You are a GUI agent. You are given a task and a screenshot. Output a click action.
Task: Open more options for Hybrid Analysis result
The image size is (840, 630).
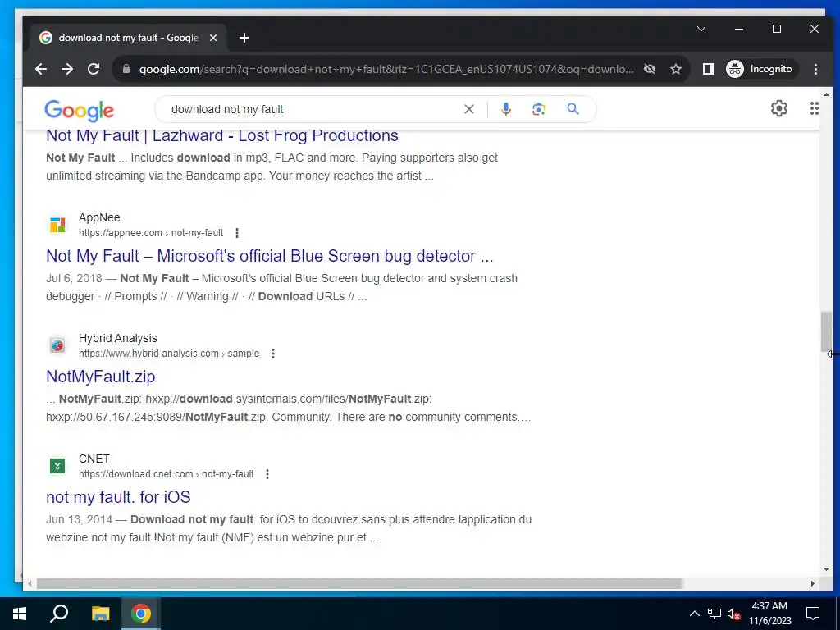[x=272, y=354]
